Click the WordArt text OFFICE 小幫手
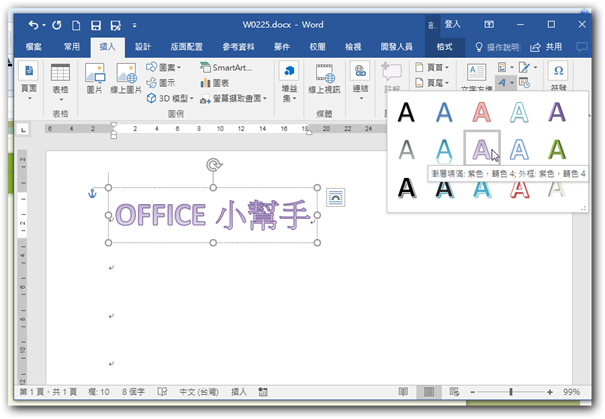The height and width of the screenshot is (419, 605). click(213, 215)
